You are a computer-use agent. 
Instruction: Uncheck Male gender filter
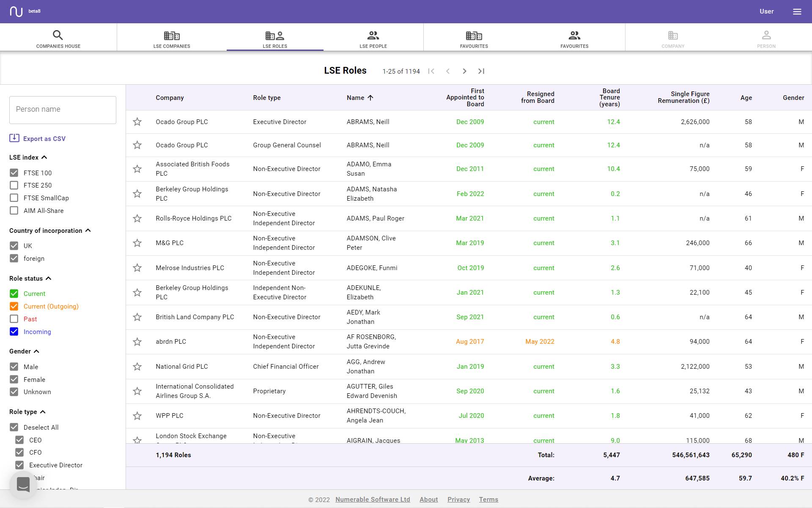pos(14,367)
